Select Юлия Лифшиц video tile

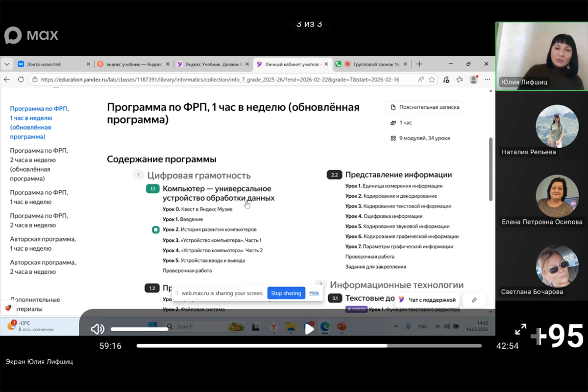pyautogui.click(x=541, y=56)
